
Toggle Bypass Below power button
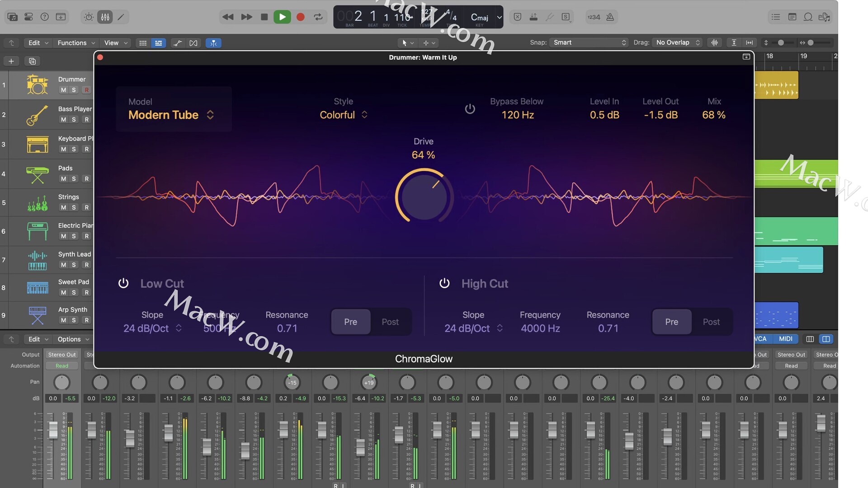(x=470, y=109)
